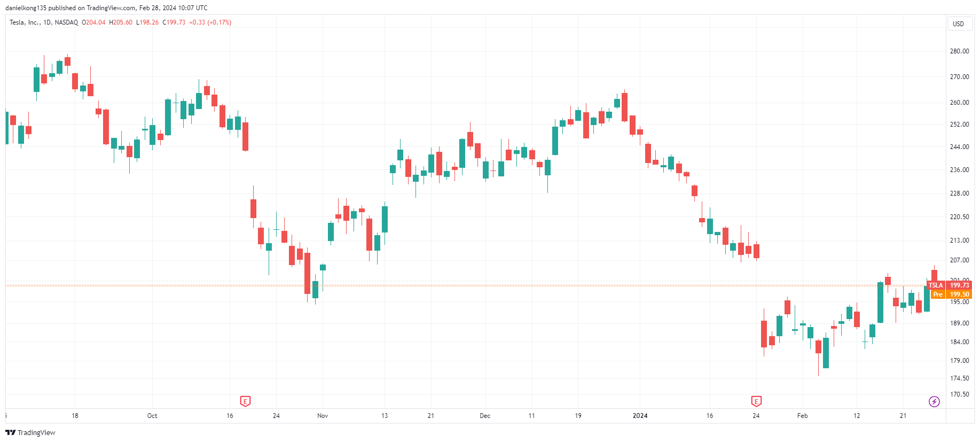Click the Tesla, Inc. symbol title

click(x=24, y=22)
